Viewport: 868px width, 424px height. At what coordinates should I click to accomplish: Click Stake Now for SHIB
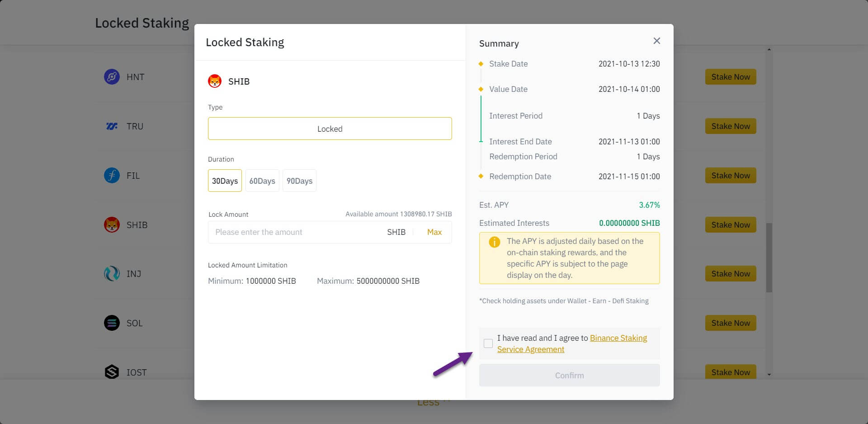731,225
